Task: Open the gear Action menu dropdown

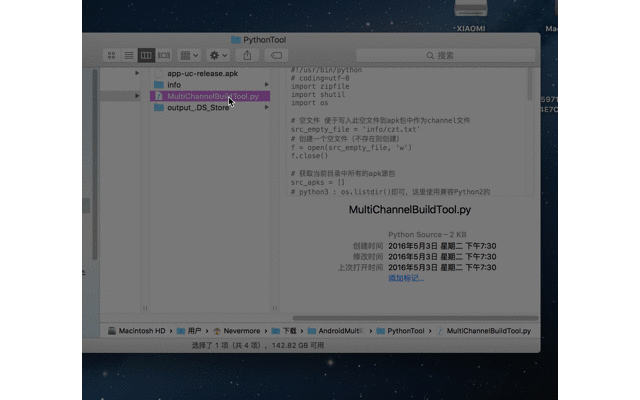Action: [x=218, y=55]
